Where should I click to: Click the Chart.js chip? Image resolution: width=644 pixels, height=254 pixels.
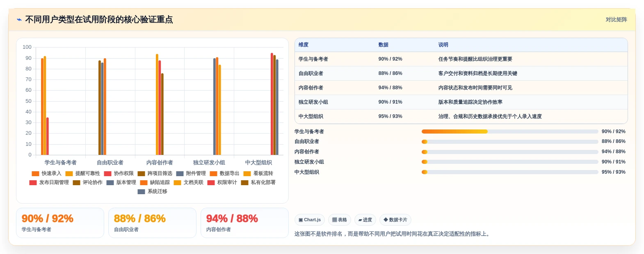[x=310, y=220]
